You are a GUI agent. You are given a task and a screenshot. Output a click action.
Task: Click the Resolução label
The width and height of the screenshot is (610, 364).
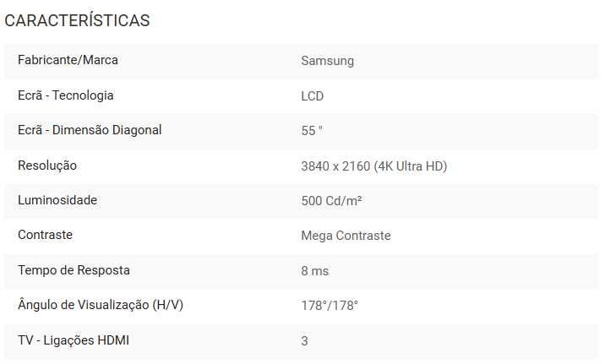pos(47,166)
